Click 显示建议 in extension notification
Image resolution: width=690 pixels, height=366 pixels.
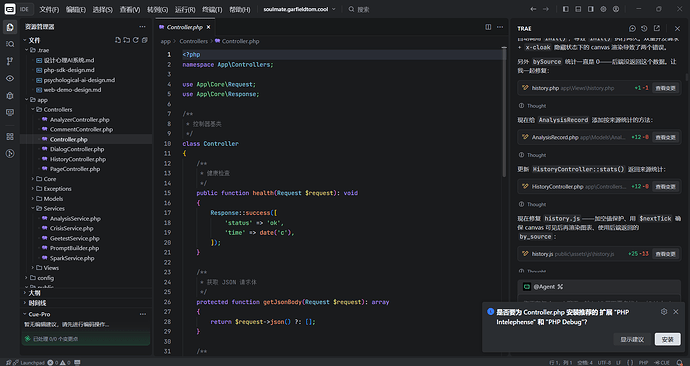click(632, 339)
